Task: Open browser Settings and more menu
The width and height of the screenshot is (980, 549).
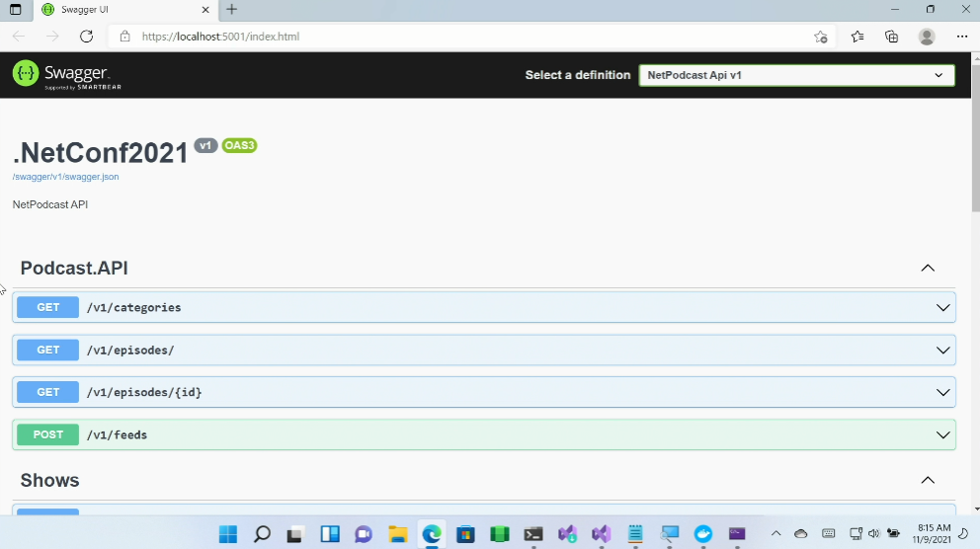Action: [962, 37]
